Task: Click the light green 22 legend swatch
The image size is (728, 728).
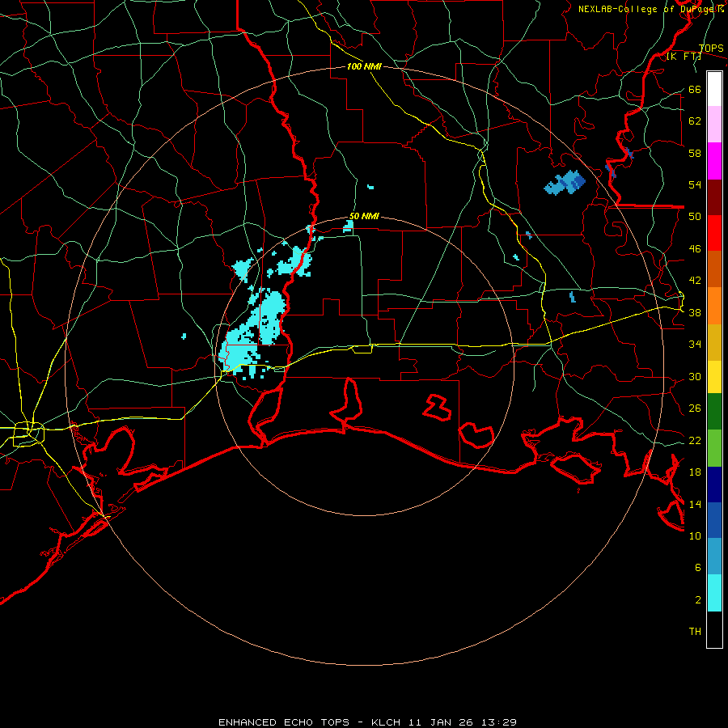Action: click(x=714, y=448)
